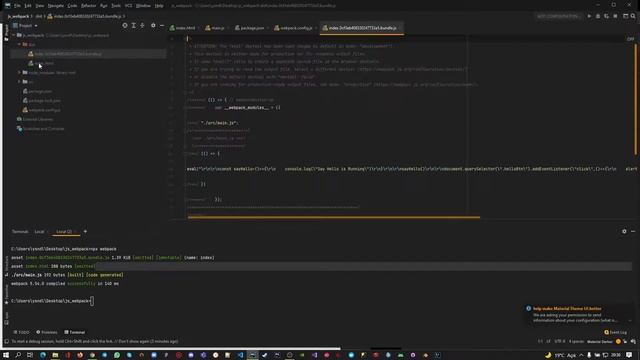The image size is (640, 360).
Task: Open the Window menu
Action: tap(143, 6)
